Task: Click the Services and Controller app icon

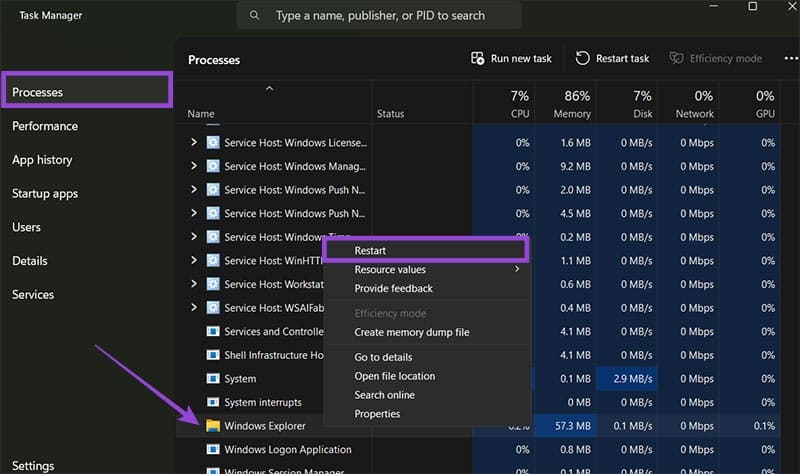Action: coord(213,331)
